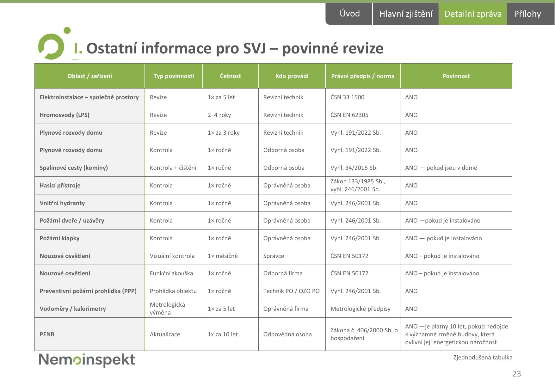This screenshot has height=392, width=555.
Task: Select Elektroinstalace – společné prostory row label
Action: click(89, 97)
